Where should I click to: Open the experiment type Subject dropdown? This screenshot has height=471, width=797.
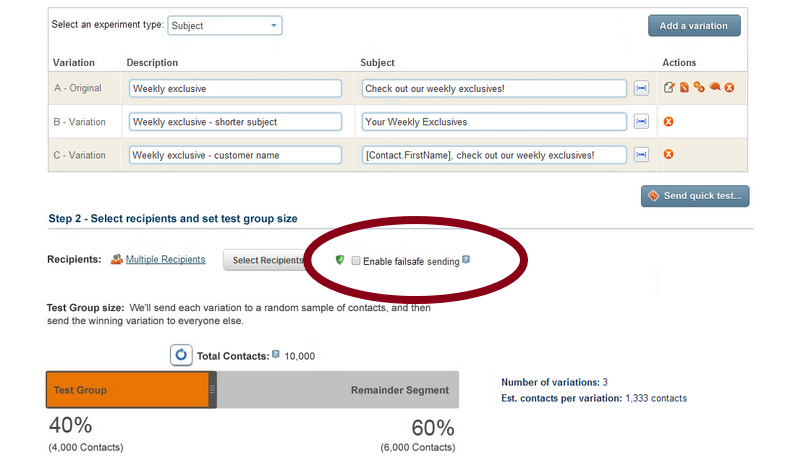tap(225, 25)
